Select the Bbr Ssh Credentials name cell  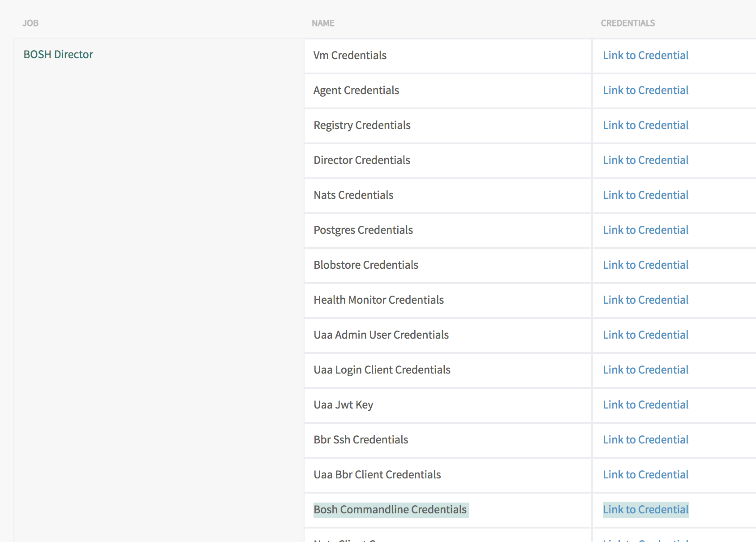[448, 440]
